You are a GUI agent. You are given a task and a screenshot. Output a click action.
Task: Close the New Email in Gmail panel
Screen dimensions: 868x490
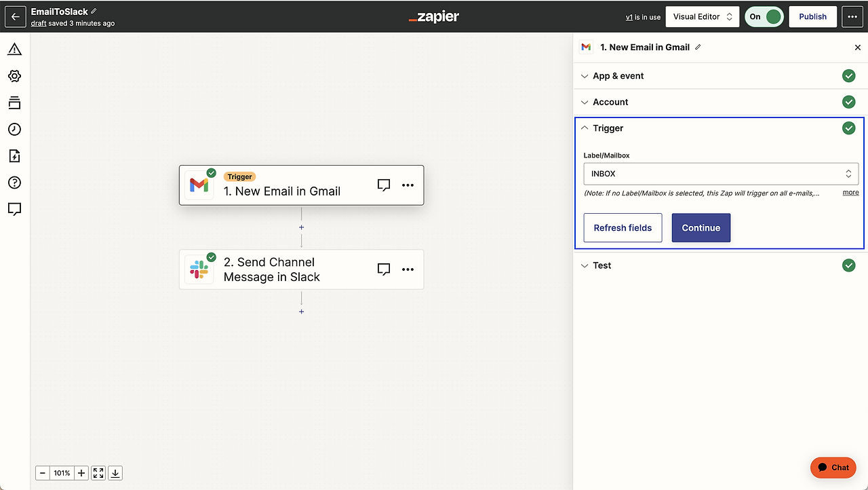pos(858,48)
